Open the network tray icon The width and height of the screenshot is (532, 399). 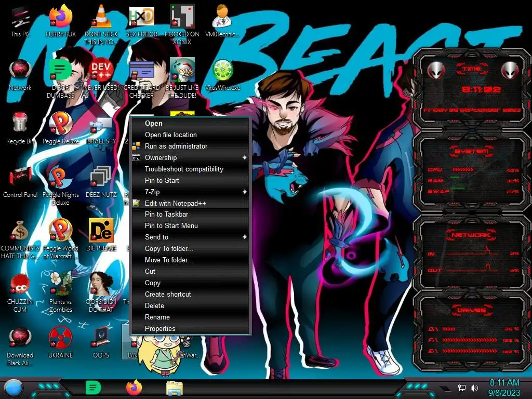coord(462,388)
